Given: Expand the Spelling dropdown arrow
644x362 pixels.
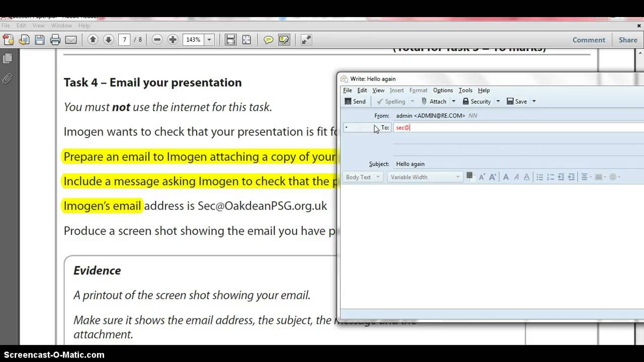Looking at the screenshot, I should tap(413, 102).
